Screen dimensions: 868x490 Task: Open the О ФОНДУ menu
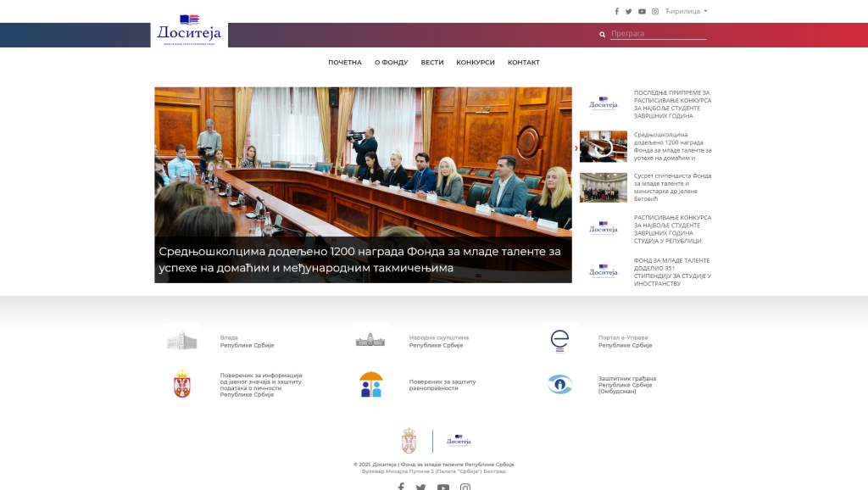point(391,63)
